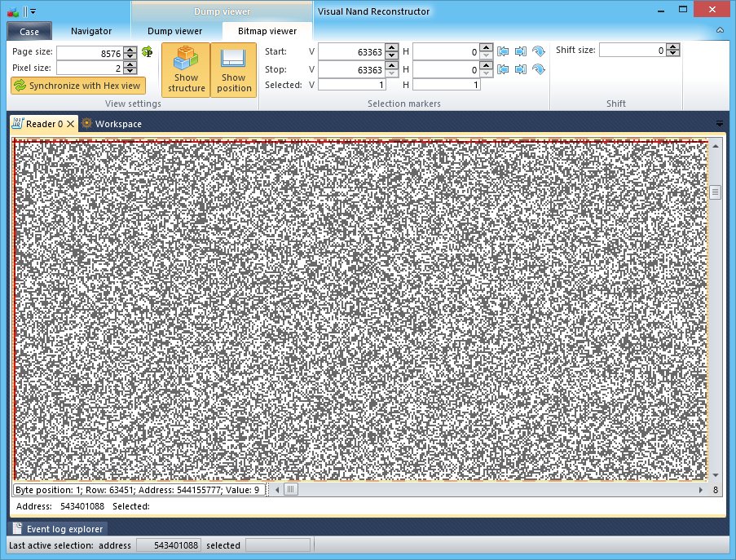The image size is (736, 560).
Task: Click the vertical scrollbar thumb
Action: coord(716,192)
